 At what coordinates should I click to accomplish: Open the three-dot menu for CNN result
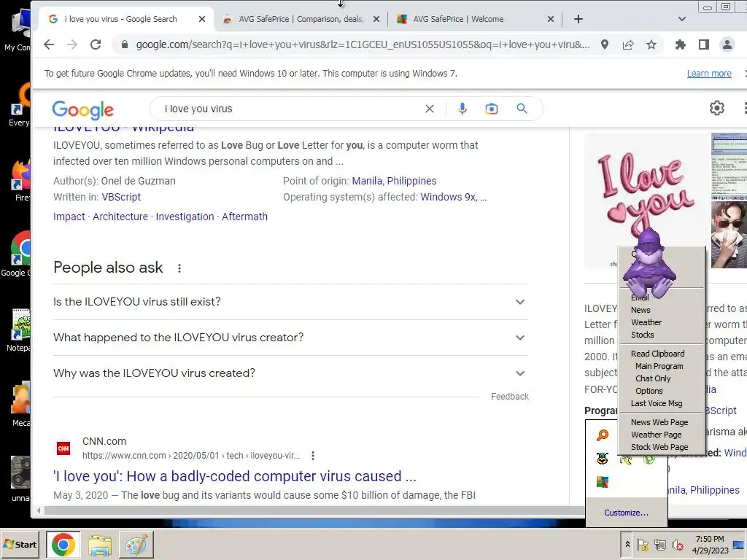coord(312,456)
